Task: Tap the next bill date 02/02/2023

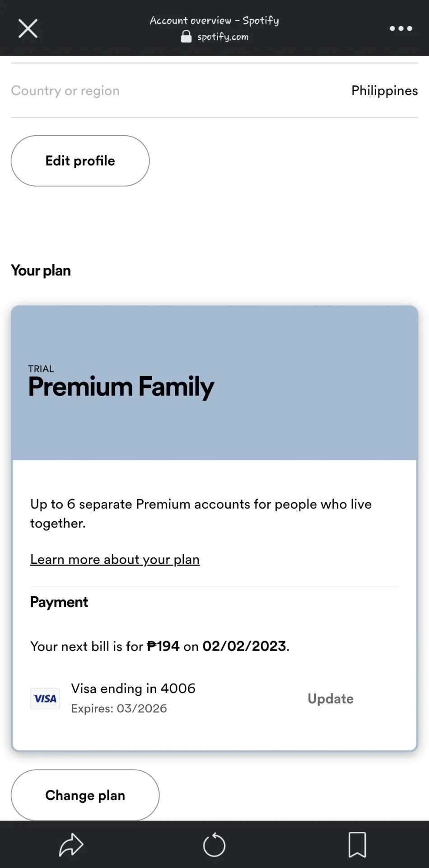Action: pyautogui.click(x=244, y=646)
